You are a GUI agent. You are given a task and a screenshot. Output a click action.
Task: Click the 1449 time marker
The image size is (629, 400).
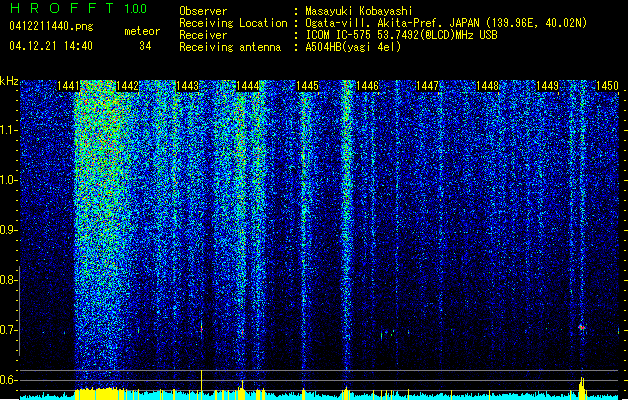[548, 86]
